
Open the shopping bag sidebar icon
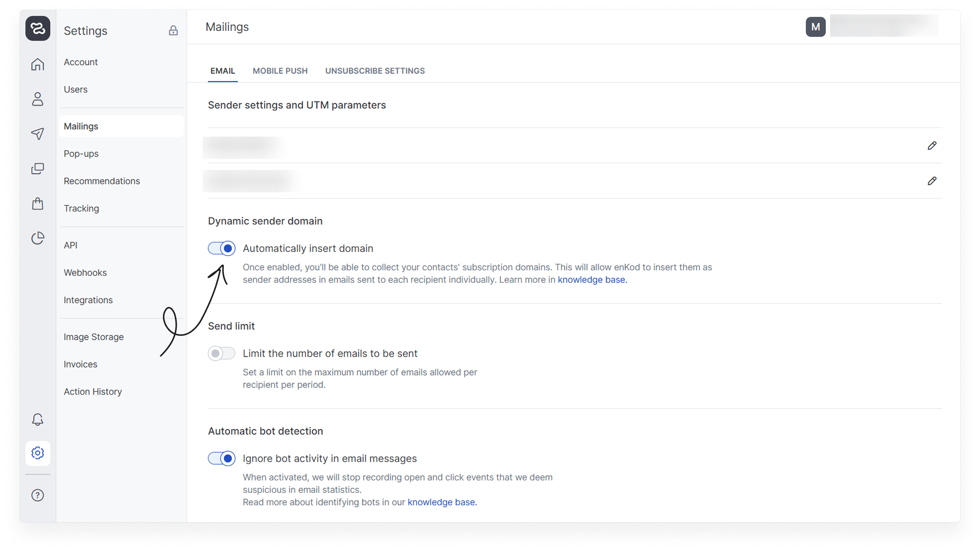pyautogui.click(x=38, y=204)
